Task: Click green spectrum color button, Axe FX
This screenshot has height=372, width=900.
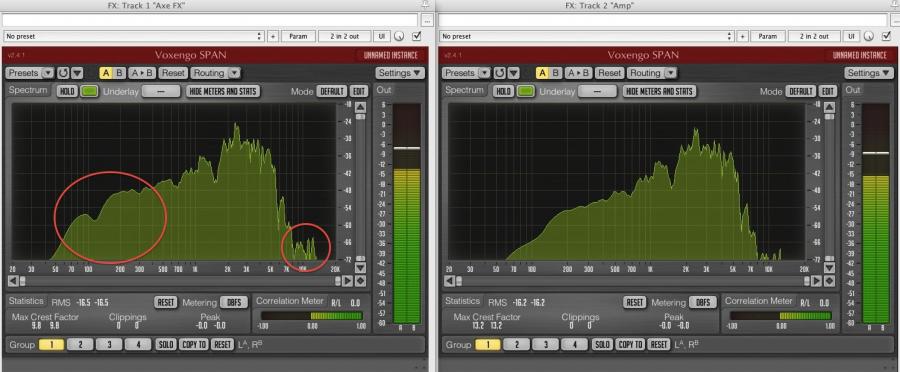Action: pos(89,91)
